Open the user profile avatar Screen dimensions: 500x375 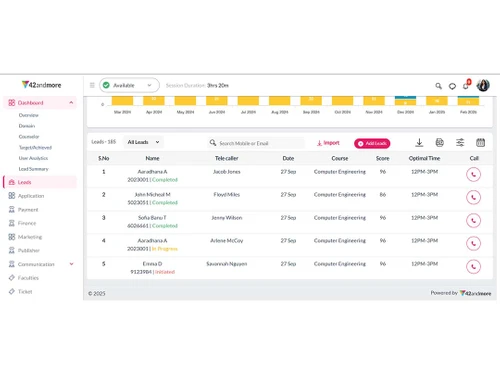pos(483,85)
